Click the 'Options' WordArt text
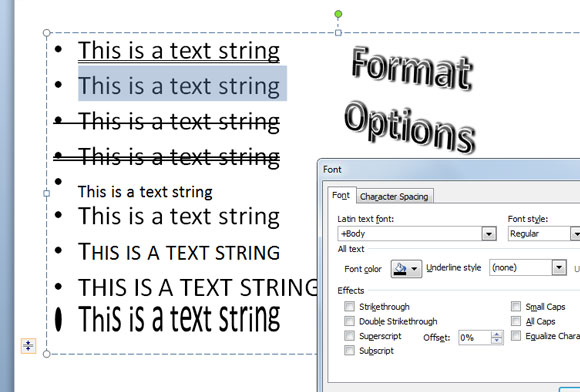This screenshot has height=392, width=580. pos(409,128)
